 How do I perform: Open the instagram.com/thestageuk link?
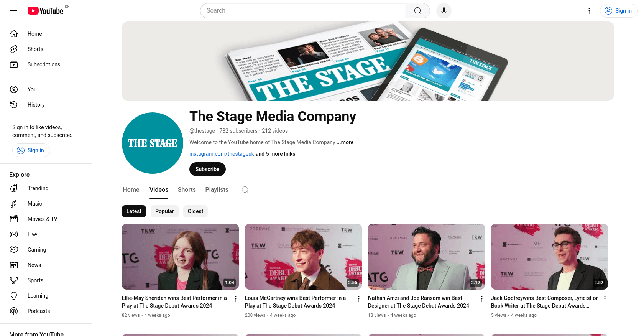tap(222, 154)
